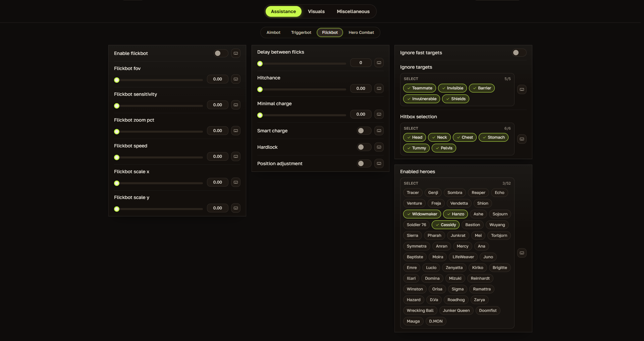Deselect Head hitbox chip
Image resolution: width=644 pixels, height=341 pixels.
[x=415, y=137]
